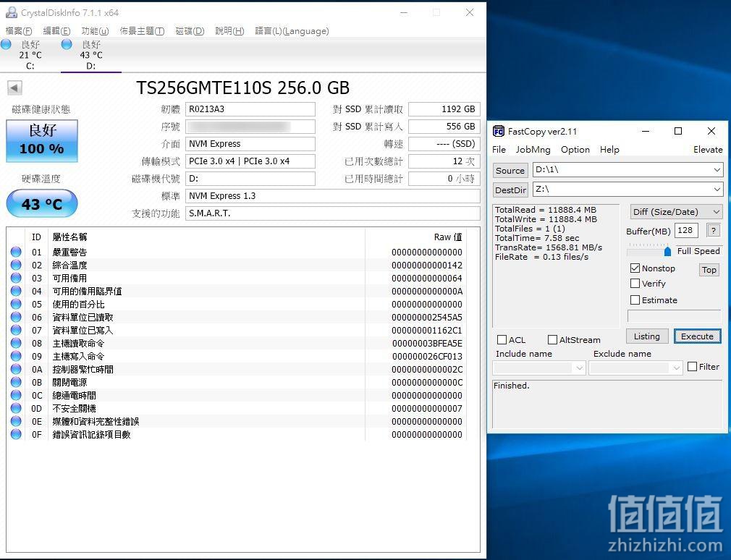
Task: Expand the Source path dropdown
Action: pos(717,169)
